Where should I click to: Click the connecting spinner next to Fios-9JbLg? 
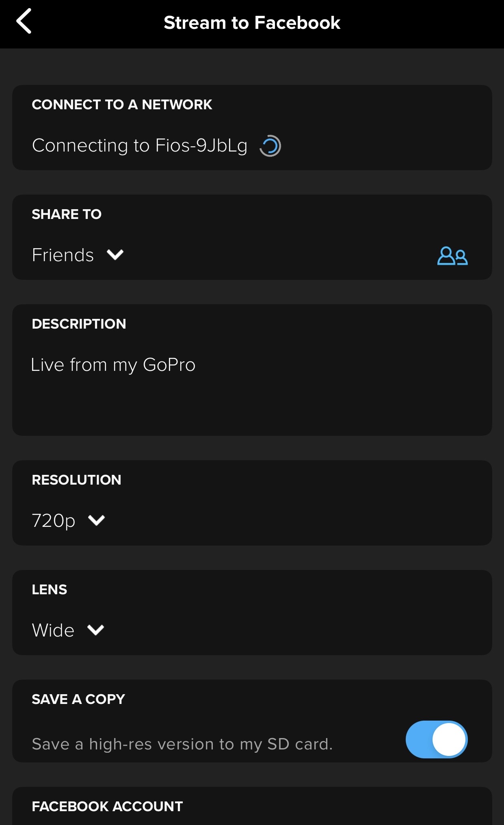(271, 145)
